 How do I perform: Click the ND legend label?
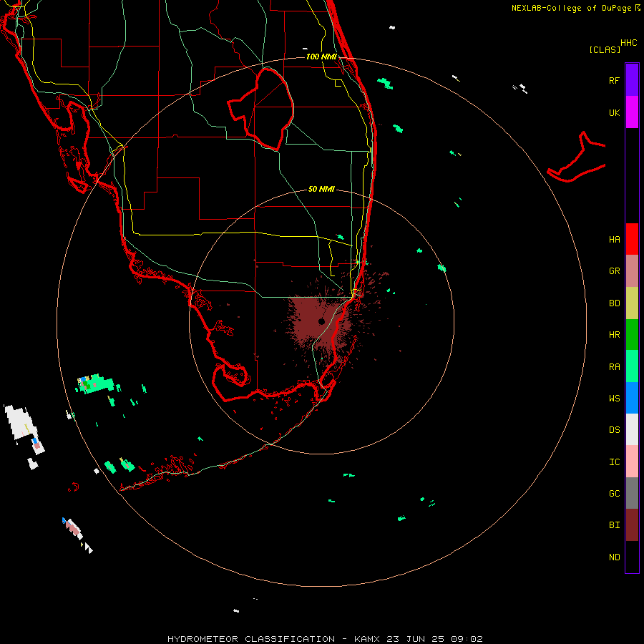pyautogui.click(x=614, y=557)
